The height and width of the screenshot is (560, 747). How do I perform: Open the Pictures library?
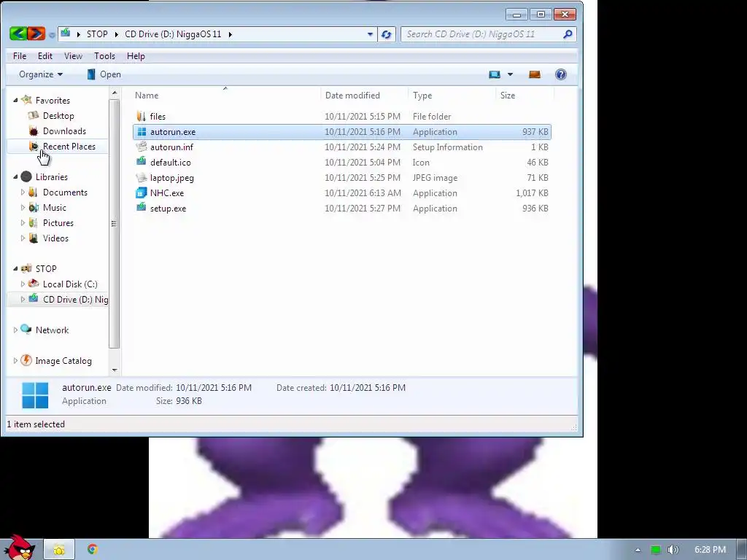point(58,223)
